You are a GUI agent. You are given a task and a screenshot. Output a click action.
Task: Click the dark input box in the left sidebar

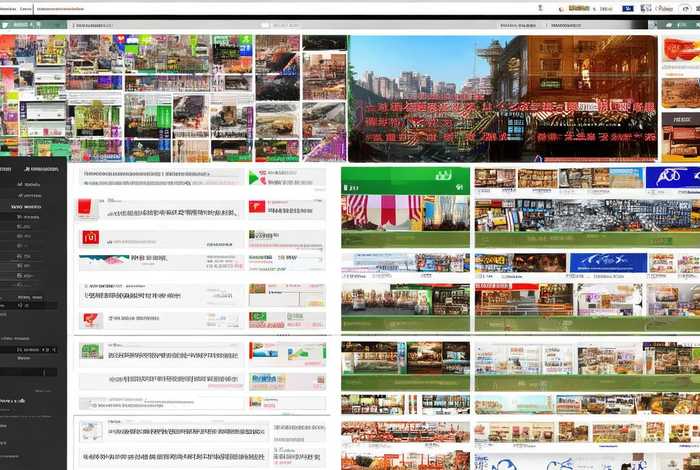30,371
